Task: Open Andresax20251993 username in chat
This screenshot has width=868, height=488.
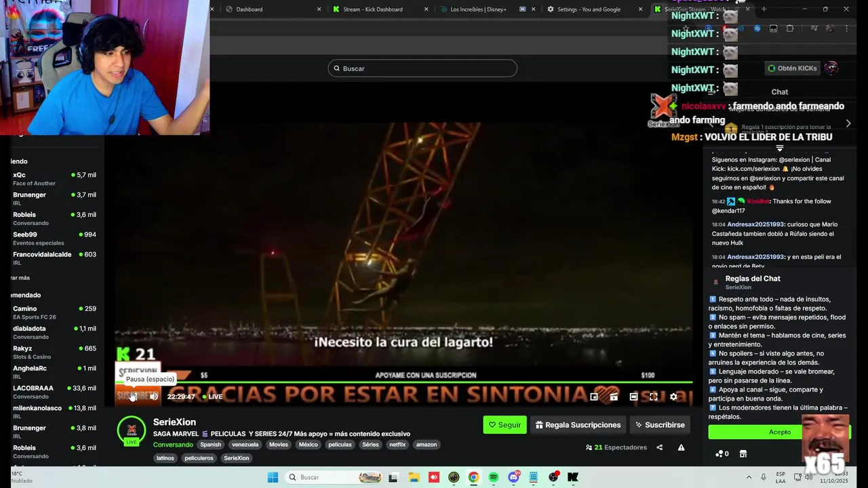Action: [755, 224]
